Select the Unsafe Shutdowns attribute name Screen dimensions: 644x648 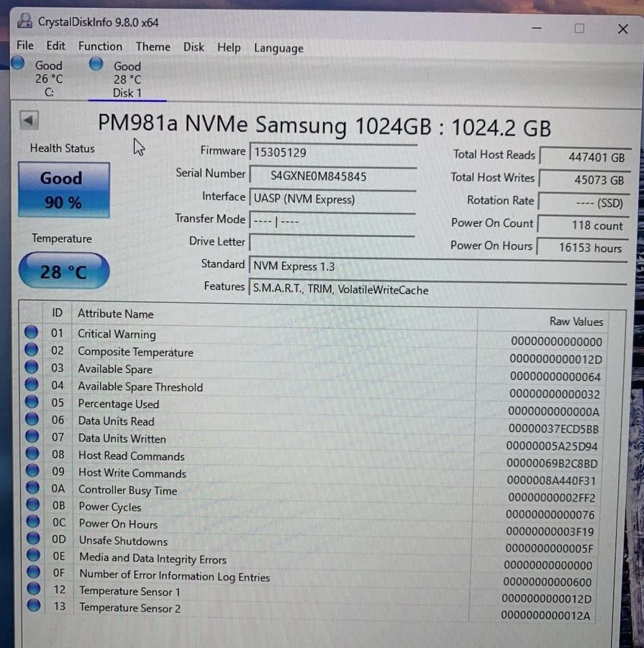(x=124, y=541)
